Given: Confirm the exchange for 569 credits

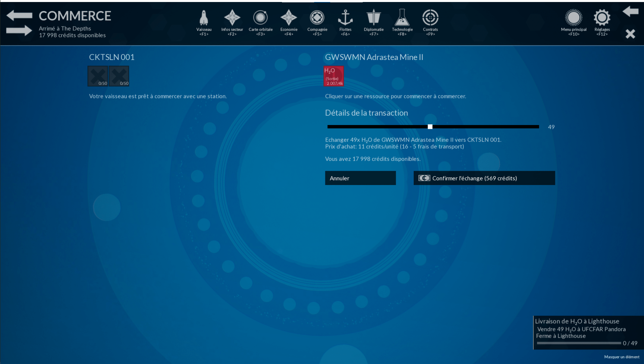Looking at the screenshot, I should click(x=484, y=178).
